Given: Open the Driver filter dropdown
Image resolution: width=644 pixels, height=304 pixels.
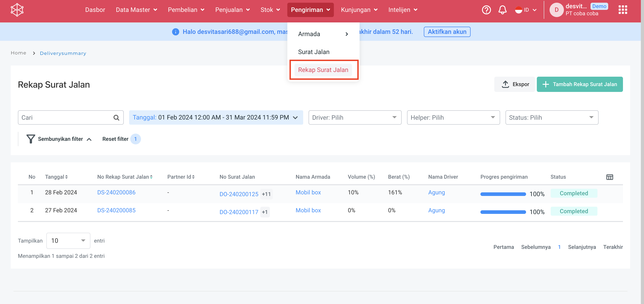Looking at the screenshot, I should point(354,117).
